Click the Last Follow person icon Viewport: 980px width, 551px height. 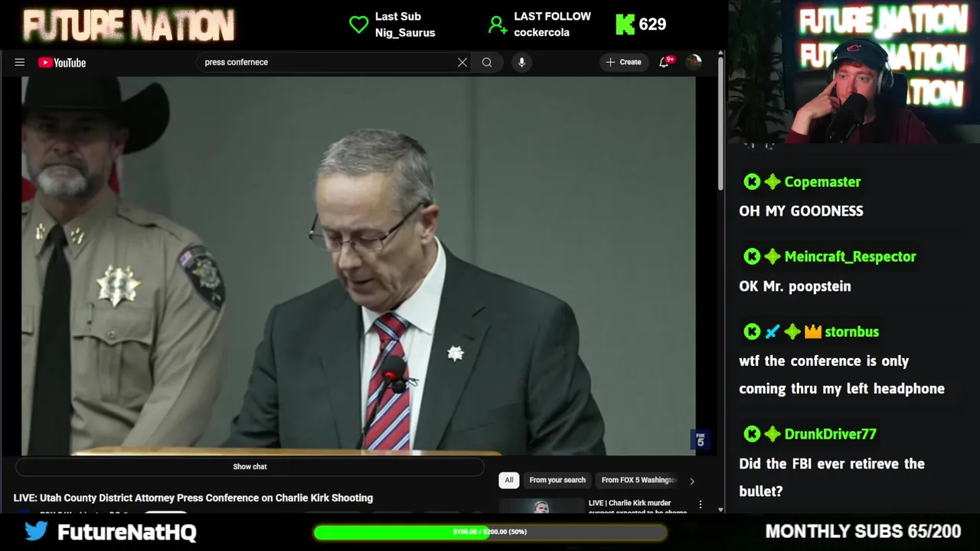[x=498, y=24]
